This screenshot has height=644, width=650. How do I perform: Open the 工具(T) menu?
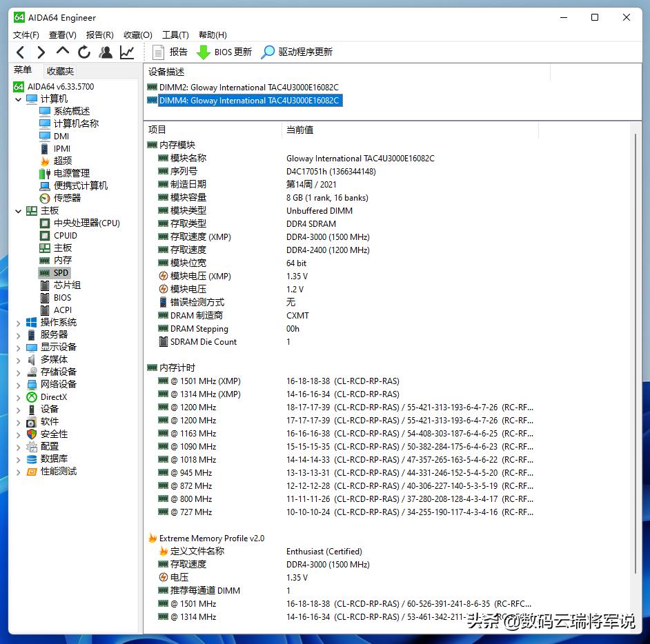pyautogui.click(x=175, y=34)
